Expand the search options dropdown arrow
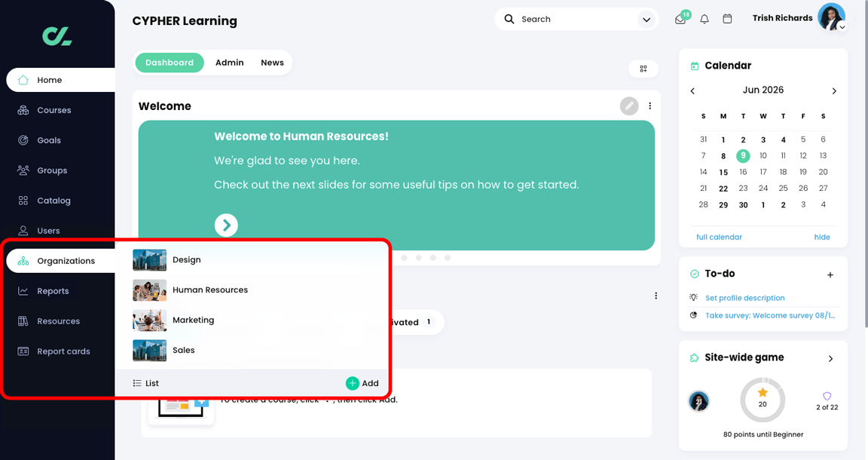868x460 pixels. 646,20
